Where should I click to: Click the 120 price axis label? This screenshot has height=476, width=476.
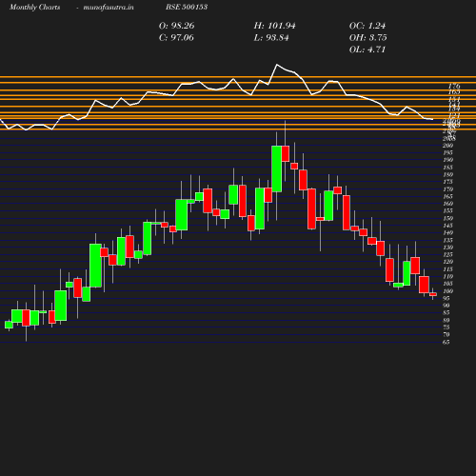447,262
